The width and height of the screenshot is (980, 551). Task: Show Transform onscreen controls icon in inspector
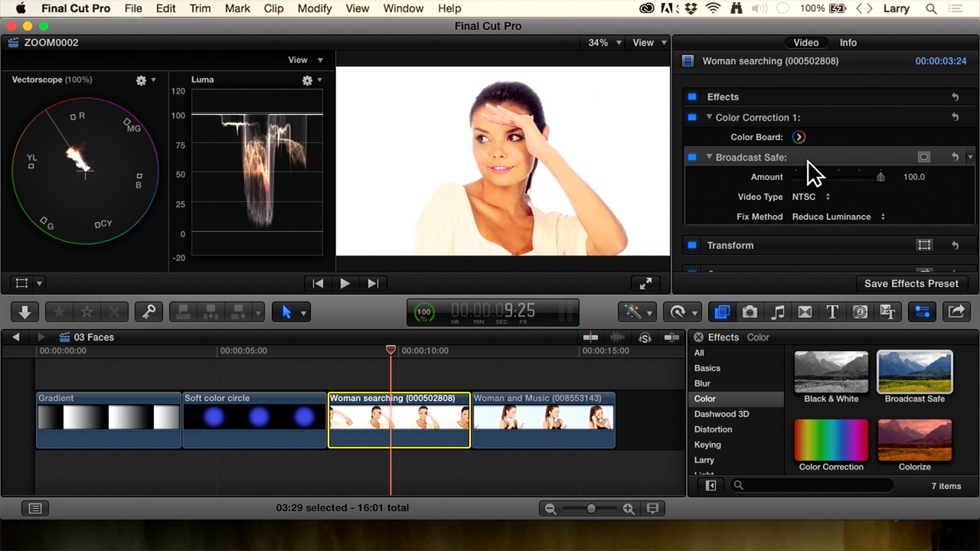coord(924,246)
